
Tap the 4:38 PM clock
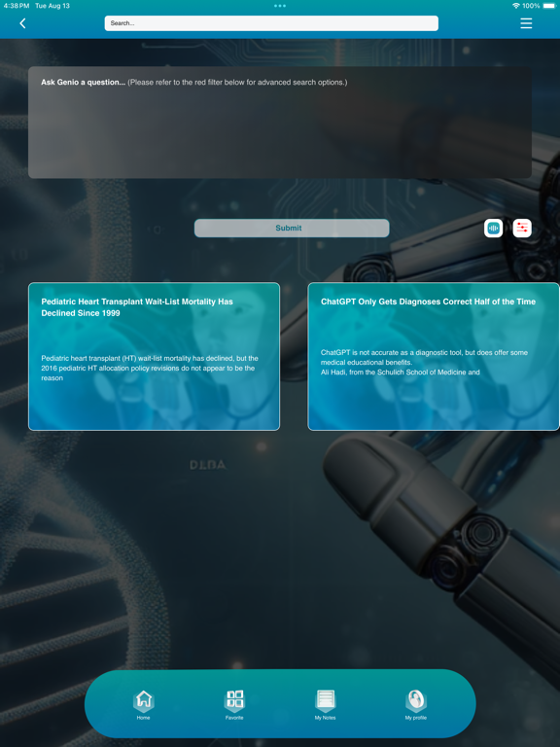(17, 6)
